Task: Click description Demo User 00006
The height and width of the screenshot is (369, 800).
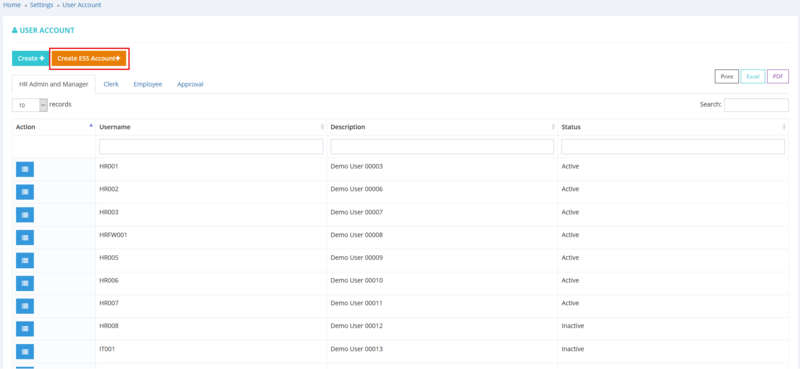Action: point(357,189)
